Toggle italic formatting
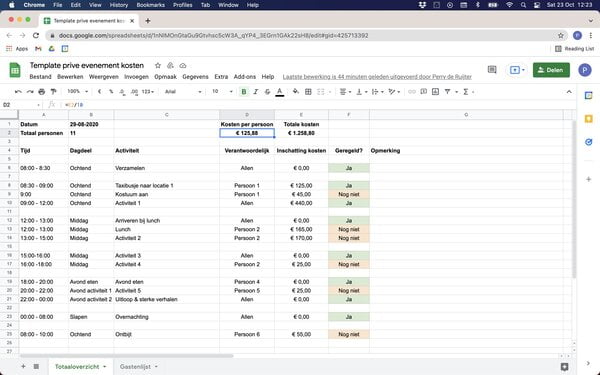The width and height of the screenshot is (600, 375). coord(256,92)
